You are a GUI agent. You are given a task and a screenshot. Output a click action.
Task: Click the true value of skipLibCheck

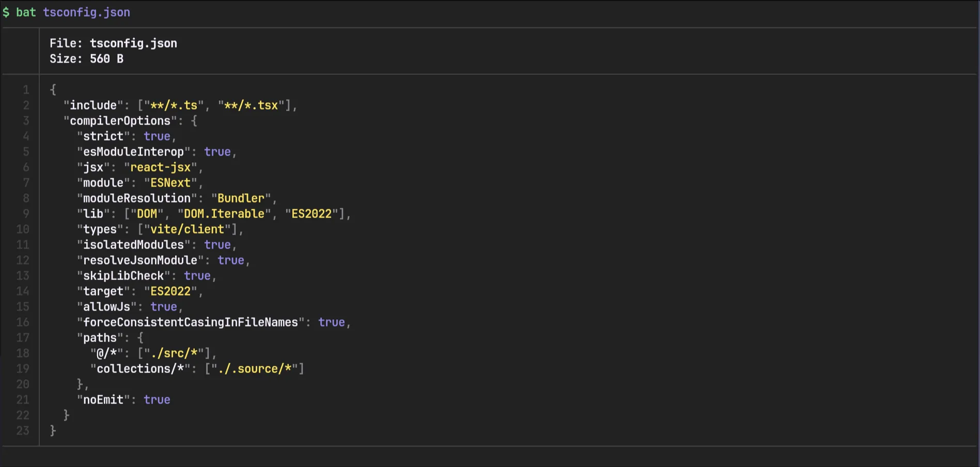[x=197, y=276]
